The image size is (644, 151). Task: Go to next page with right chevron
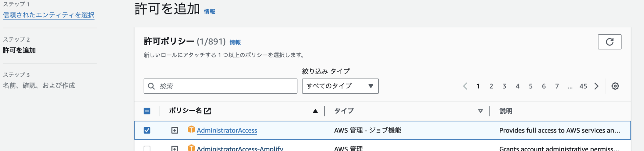point(596,86)
